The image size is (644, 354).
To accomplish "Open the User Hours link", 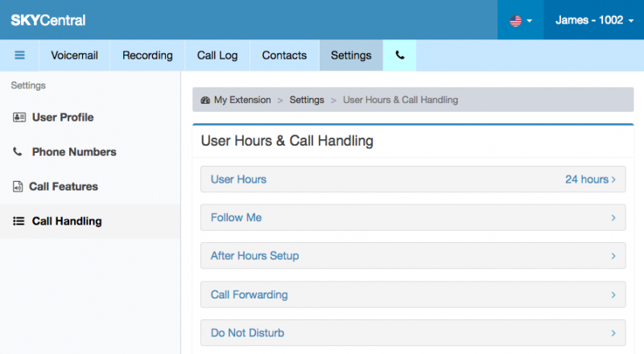I will coord(238,179).
